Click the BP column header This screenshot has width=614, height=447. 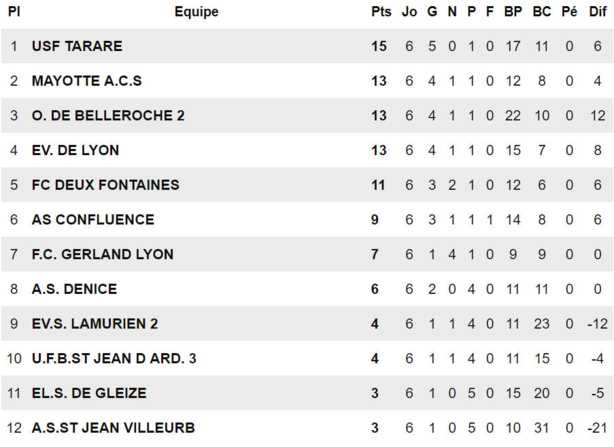click(x=514, y=12)
